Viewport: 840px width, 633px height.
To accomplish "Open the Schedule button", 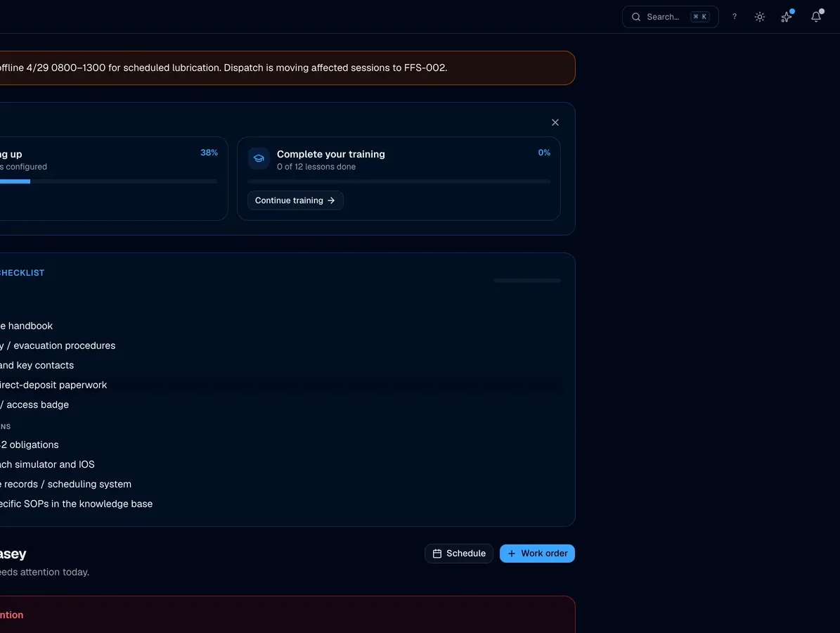I will pyautogui.click(x=458, y=554).
